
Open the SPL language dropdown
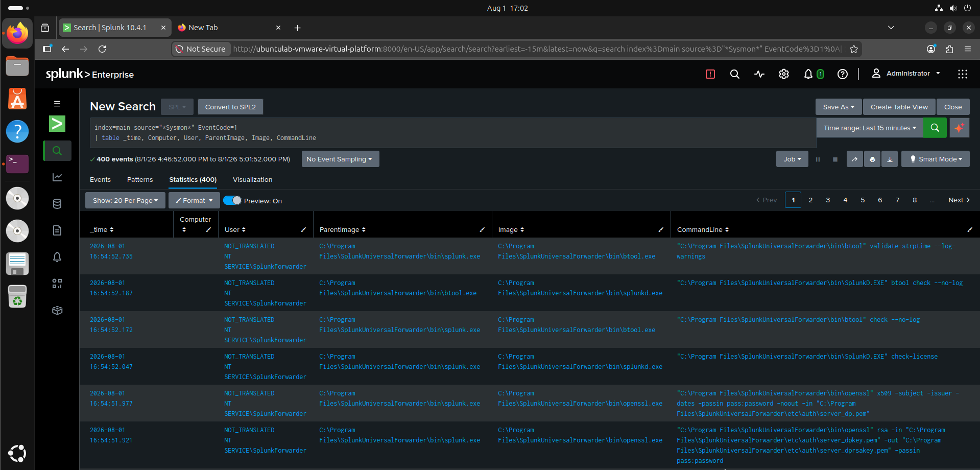click(x=177, y=107)
